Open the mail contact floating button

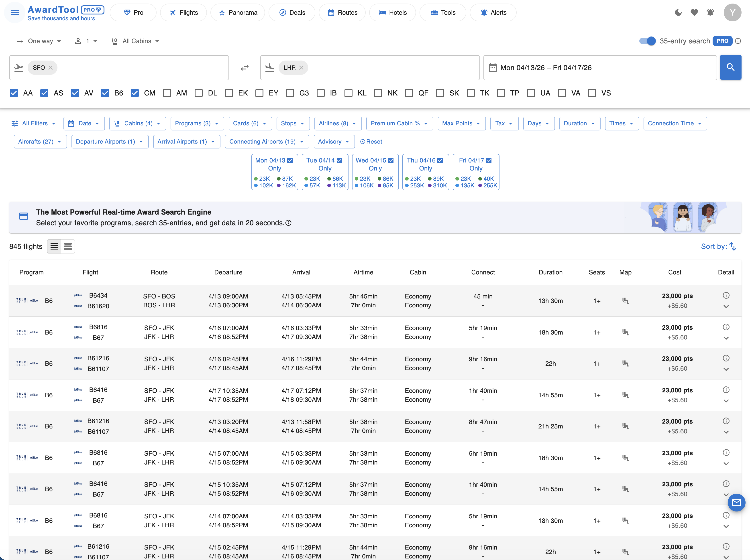click(x=736, y=502)
